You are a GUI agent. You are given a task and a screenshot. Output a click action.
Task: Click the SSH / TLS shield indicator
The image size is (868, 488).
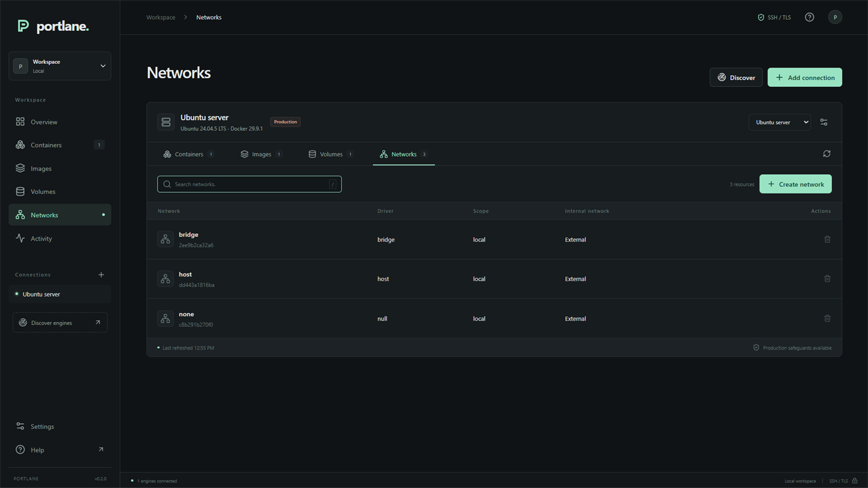pyautogui.click(x=774, y=17)
